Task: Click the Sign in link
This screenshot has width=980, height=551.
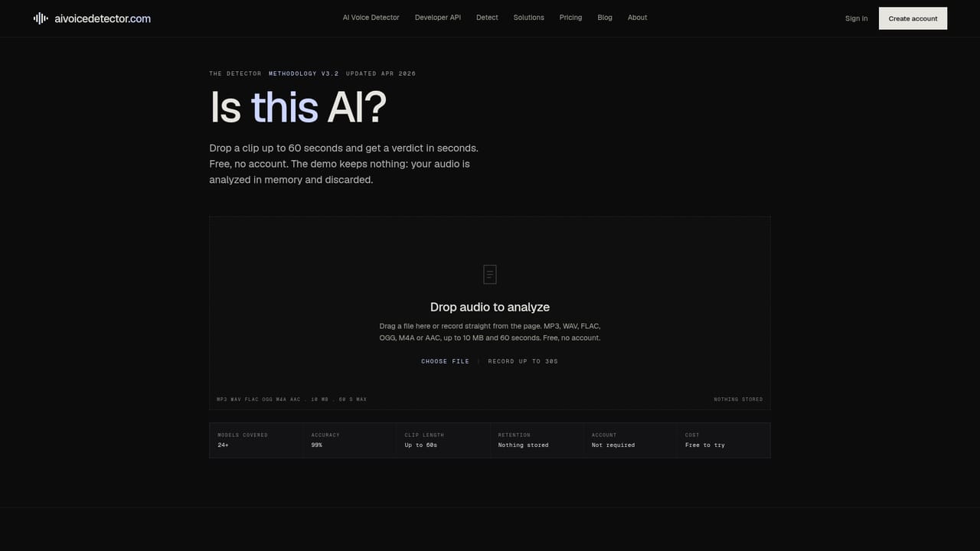Action: [857, 18]
